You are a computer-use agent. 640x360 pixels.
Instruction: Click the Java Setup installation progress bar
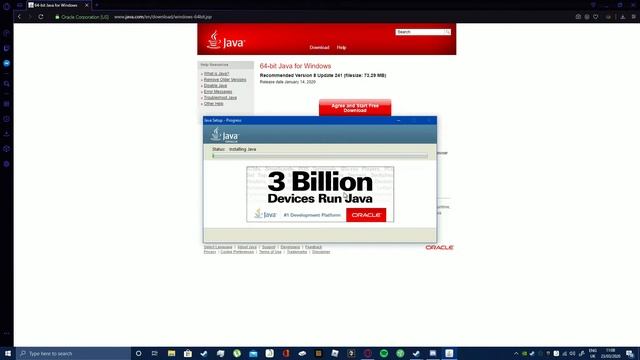coord(320,156)
